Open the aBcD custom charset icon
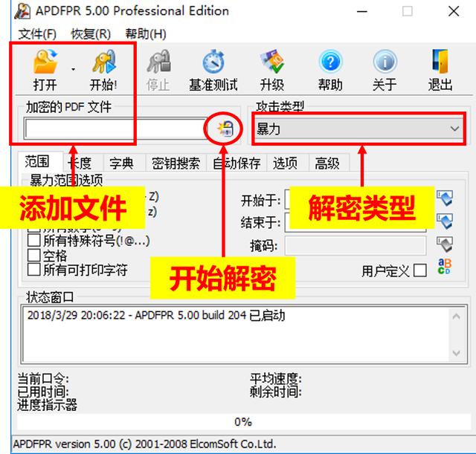The width and height of the screenshot is (476, 454). click(x=445, y=266)
